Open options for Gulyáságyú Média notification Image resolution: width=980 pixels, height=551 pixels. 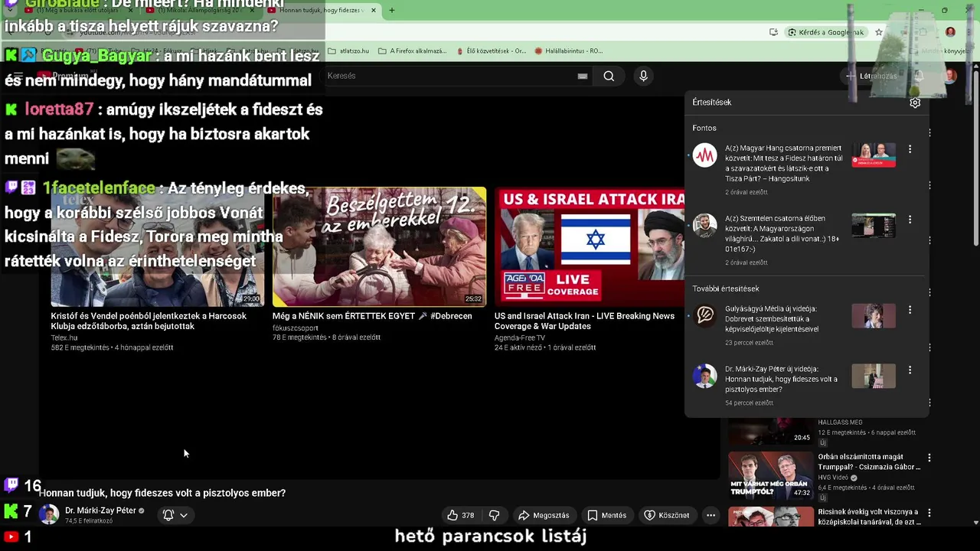pyautogui.click(x=910, y=310)
